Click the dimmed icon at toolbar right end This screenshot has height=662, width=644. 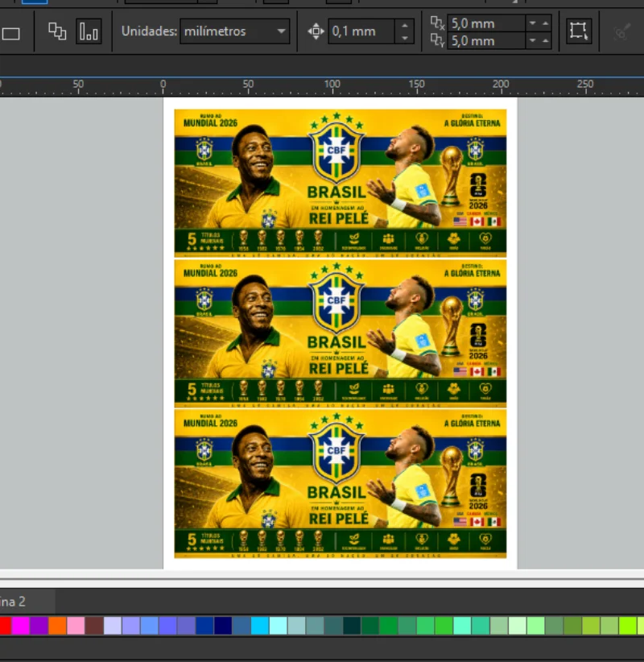pyautogui.click(x=621, y=31)
